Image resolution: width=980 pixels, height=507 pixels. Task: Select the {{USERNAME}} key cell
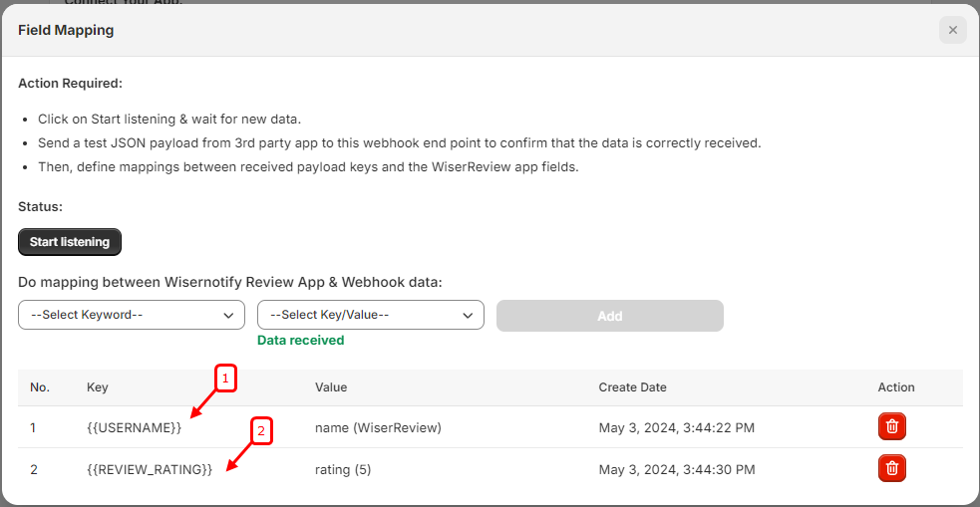135,428
